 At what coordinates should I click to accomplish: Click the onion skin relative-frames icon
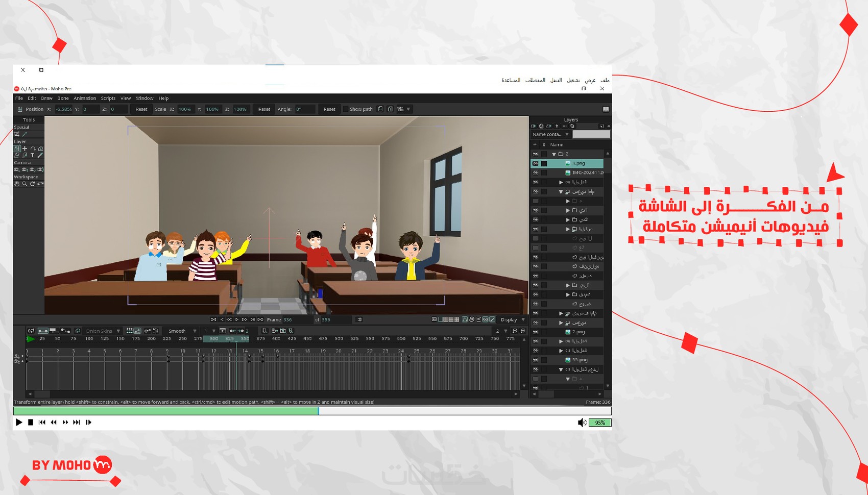click(78, 331)
